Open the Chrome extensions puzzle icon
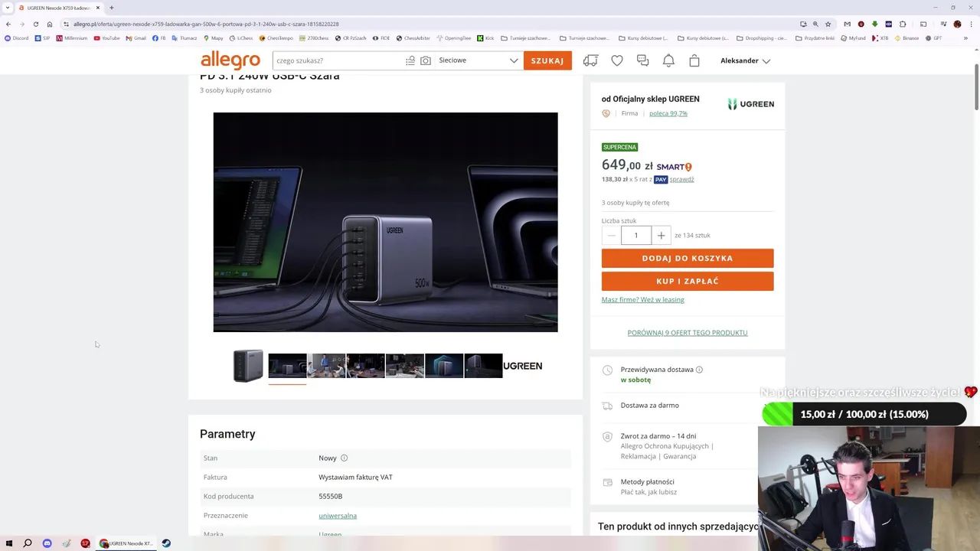Image resolution: width=980 pixels, height=551 pixels. click(903, 24)
